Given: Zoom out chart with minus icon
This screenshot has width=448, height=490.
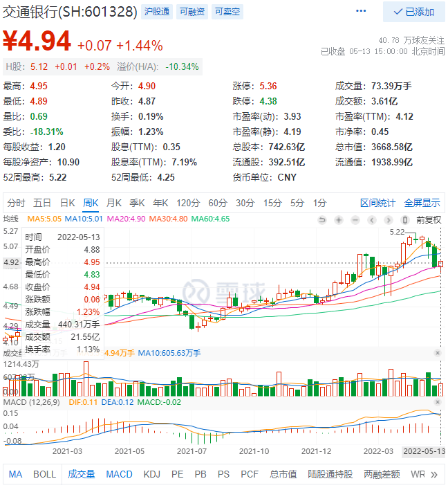Looking at the screenshot, I should coord(355,220).
